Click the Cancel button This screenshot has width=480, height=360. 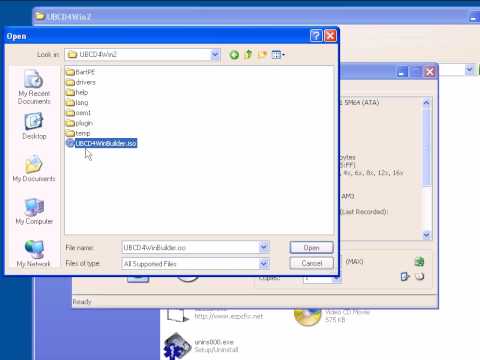tap(311, 263)
